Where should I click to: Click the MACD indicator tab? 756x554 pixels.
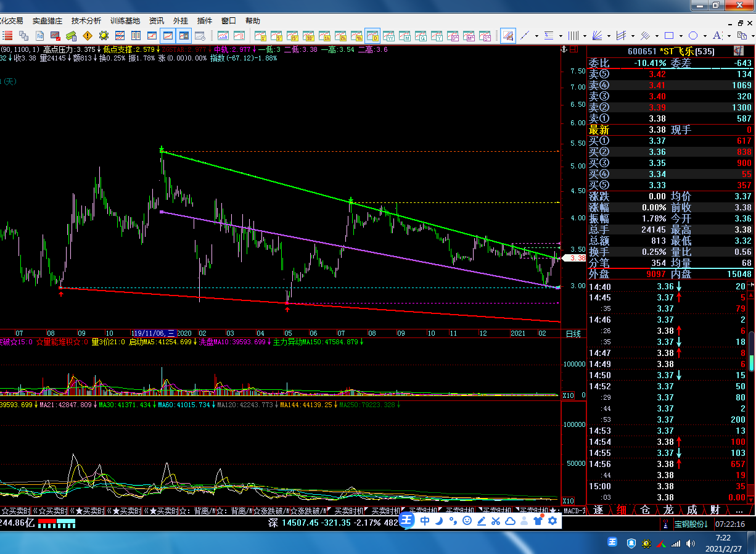[573, 511]
